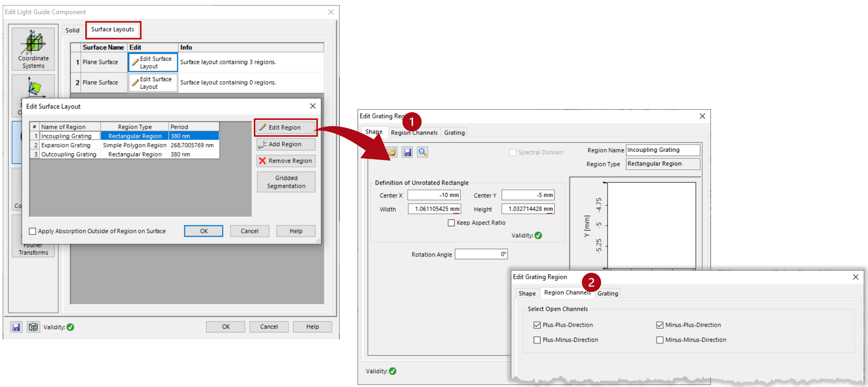Enable Minus-Minus-Direction channel
868x387 pixels.
(660, 340)
